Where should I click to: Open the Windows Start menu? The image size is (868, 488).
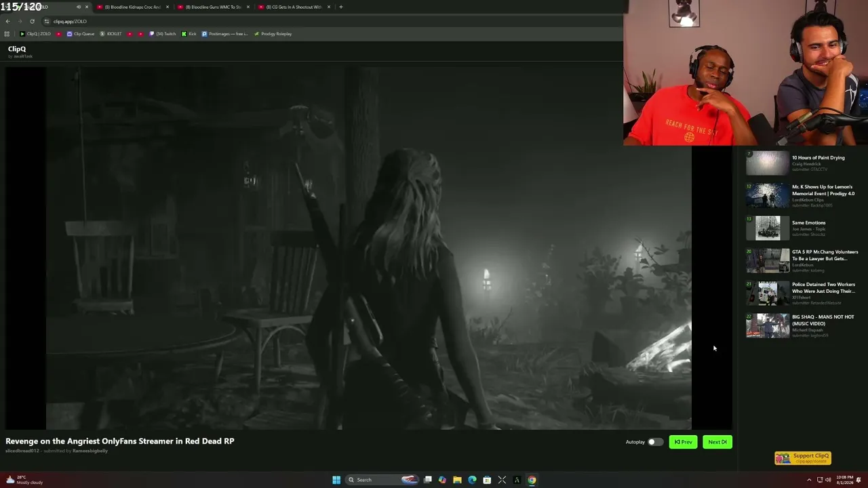[x=336, y=480]
